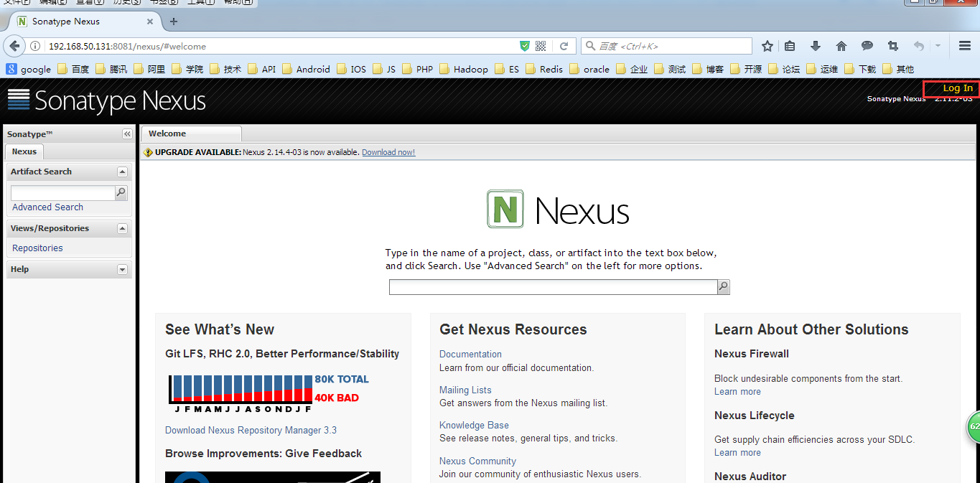Click the Get Nexus Resources heading
This screenshot has height=483, width=980.
coord(513,329)
